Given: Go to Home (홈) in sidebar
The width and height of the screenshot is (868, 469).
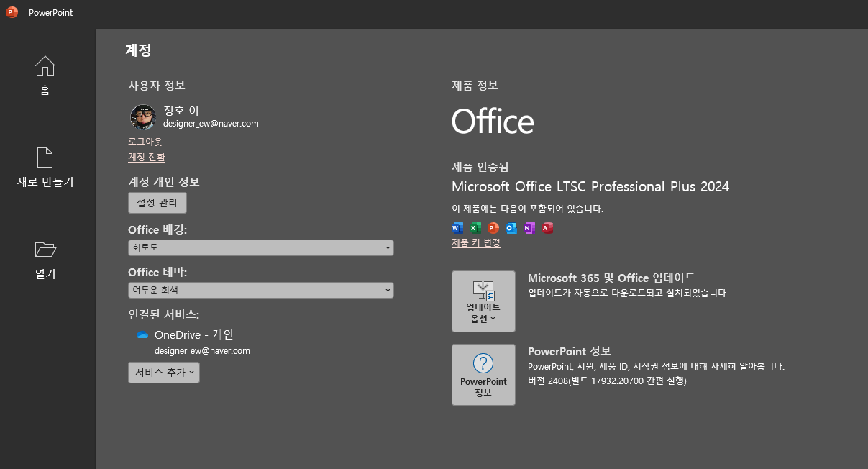Looking at the screenshot, I should (45, 76).
